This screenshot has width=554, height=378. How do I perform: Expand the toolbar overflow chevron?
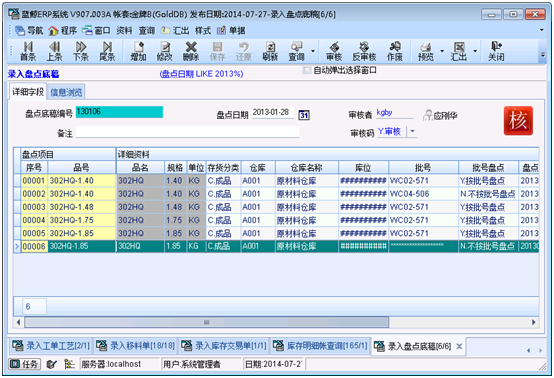pos(543,55)
